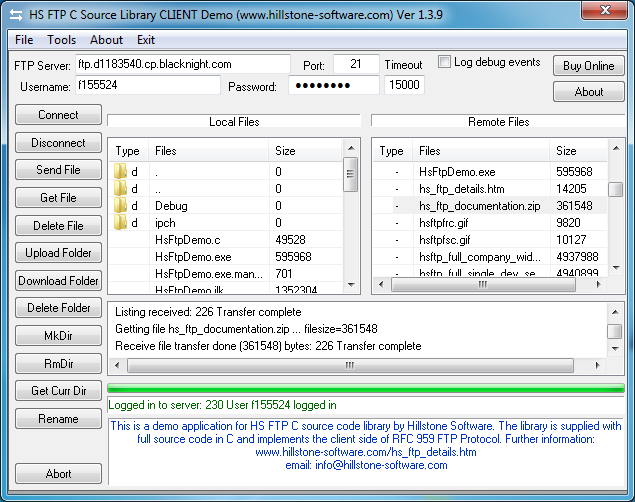This screenshot has width=635, height=502.
Task: Click www.hillstone-software.com/hs_ftp_details.htm link
Action: [366, 452]
